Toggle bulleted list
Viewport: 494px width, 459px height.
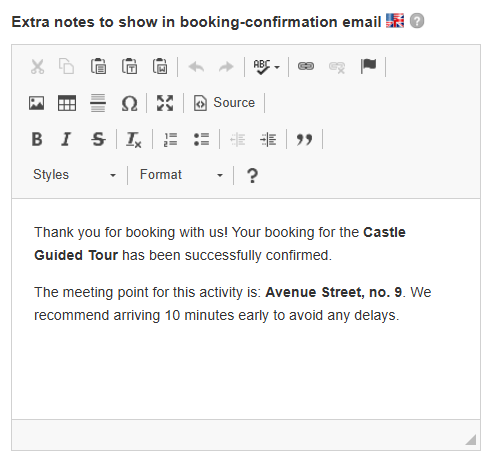point(201,139)
